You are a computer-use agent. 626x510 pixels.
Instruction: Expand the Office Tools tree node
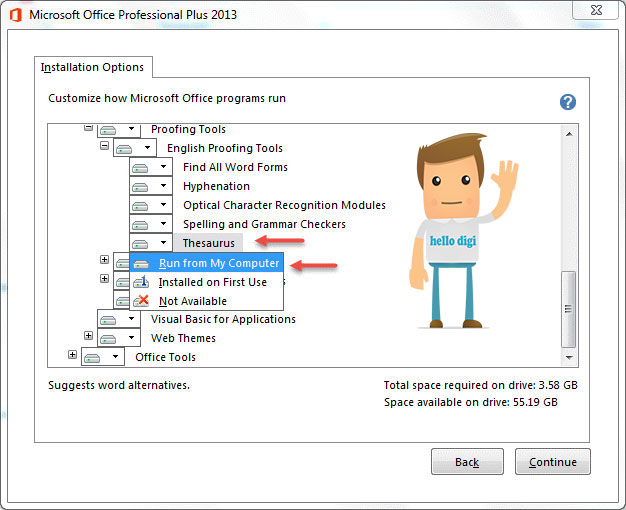click(72, 355)
